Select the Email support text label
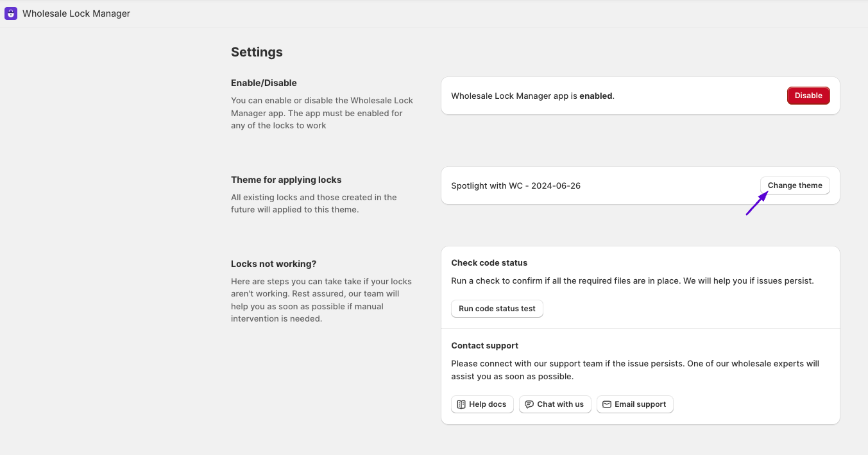The height and width of the screenshot is (455, 868). (640, 404)
